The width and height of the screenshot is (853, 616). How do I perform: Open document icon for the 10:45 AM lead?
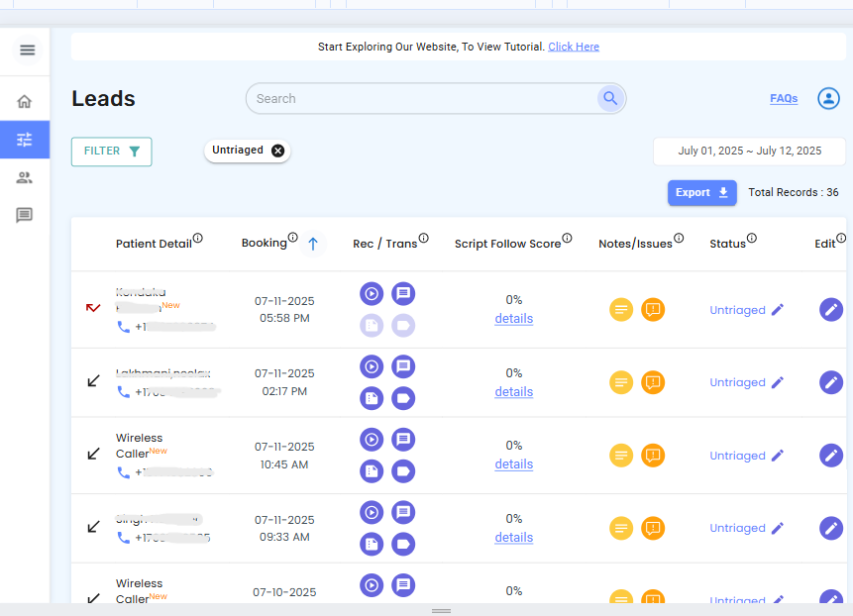[372, 471]
